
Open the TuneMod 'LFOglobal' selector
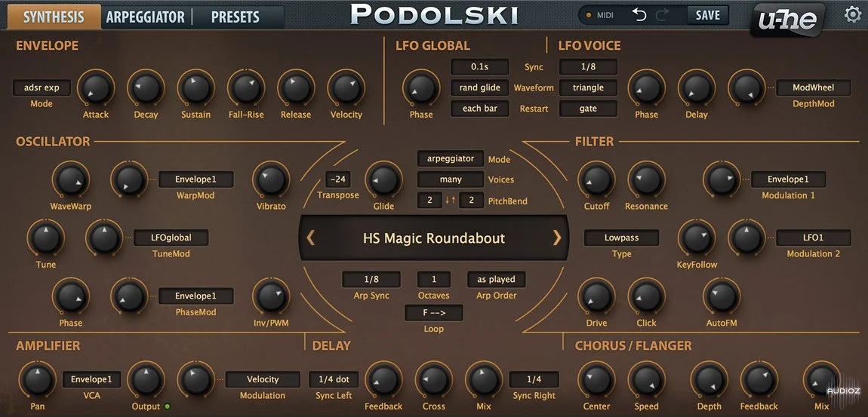(171, 238)
